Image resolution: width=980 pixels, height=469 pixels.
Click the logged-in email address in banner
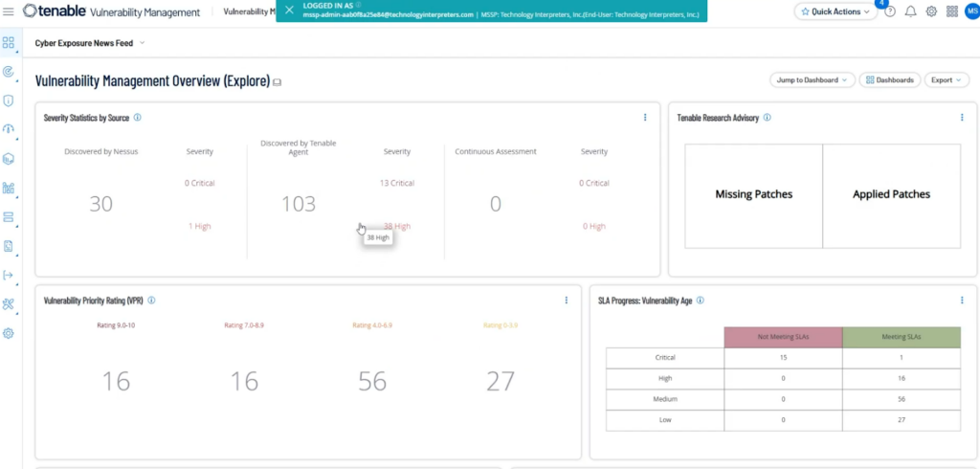pyautogui.click(x=389, y=14)
